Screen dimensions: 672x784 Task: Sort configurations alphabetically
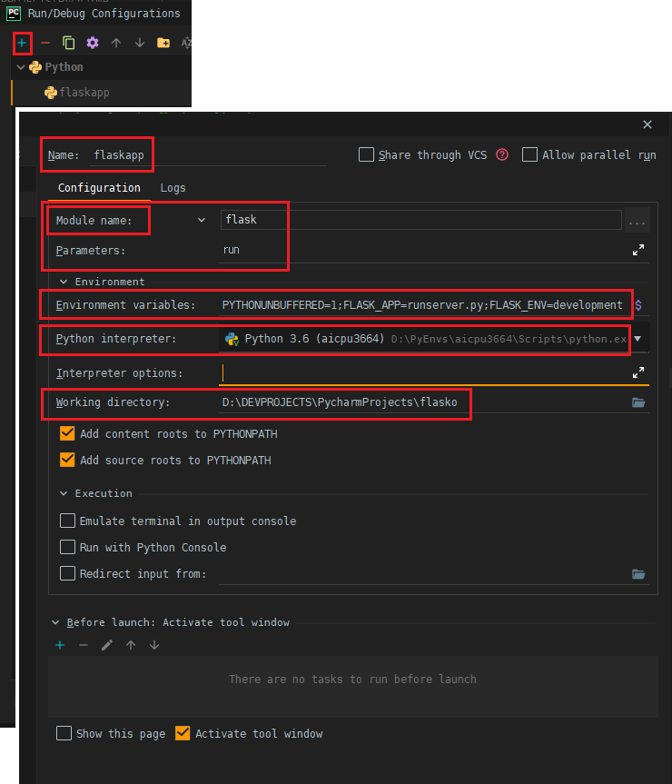[186, 43]
